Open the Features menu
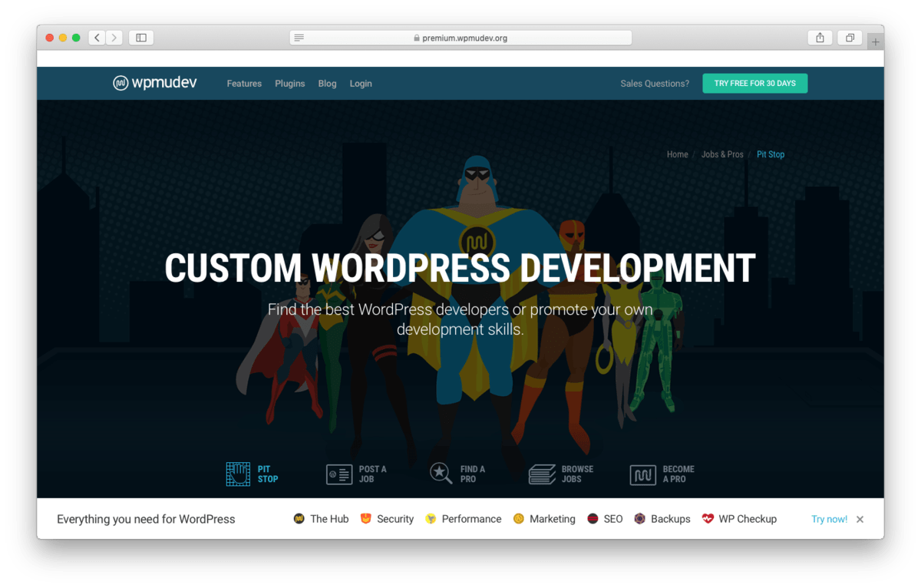 [244, 84]
